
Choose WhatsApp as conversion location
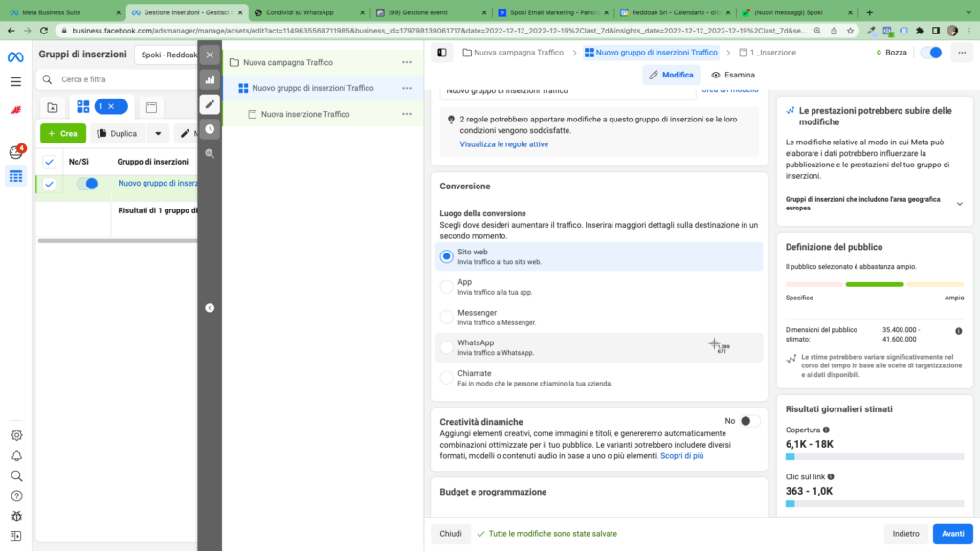pyautogui.click(x=446, y=347)
